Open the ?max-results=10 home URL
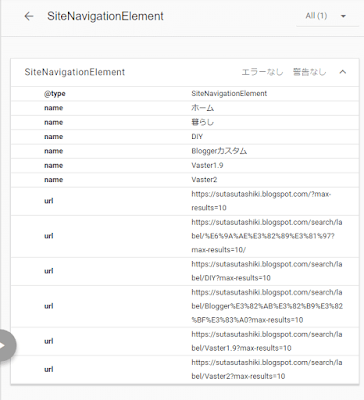This screenshot has width=364, height=400. point(261,201)
